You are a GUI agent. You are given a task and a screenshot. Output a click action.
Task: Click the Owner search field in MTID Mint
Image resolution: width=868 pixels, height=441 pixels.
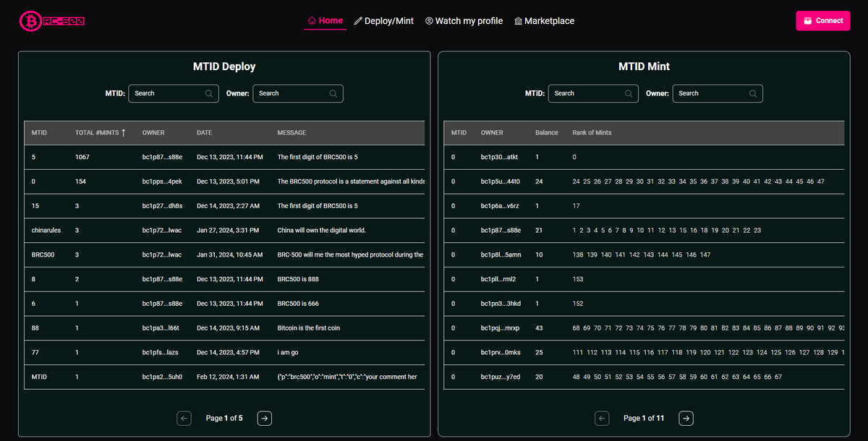pyautogui.click(x=718, y=93)
